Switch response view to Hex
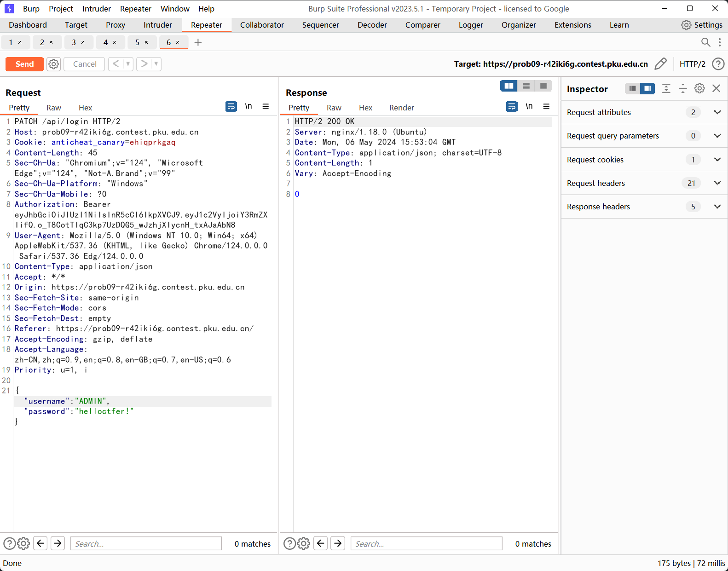Screen dimensions: 728x571 [365, 108]
